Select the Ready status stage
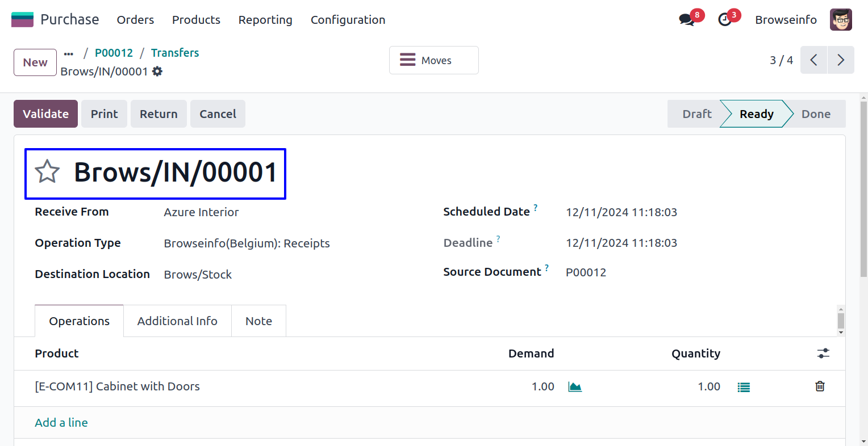The height and width of the screenshot is (446, 868). click(756, 114)
